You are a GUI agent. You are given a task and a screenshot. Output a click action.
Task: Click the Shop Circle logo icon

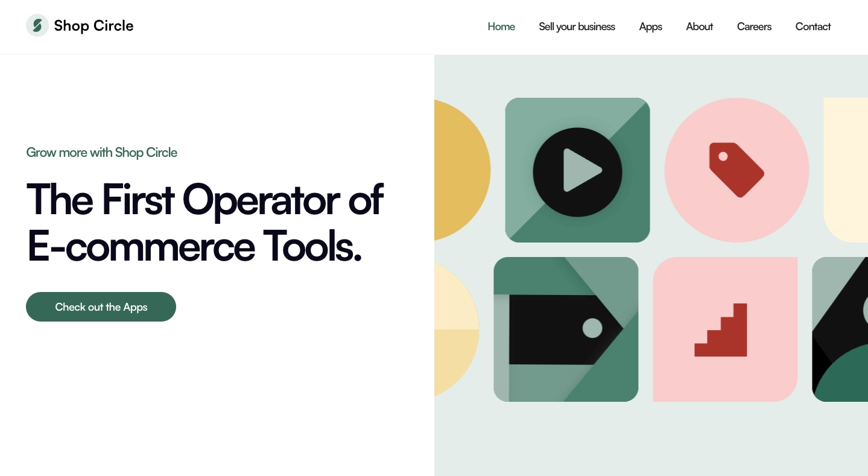(37, 25)
